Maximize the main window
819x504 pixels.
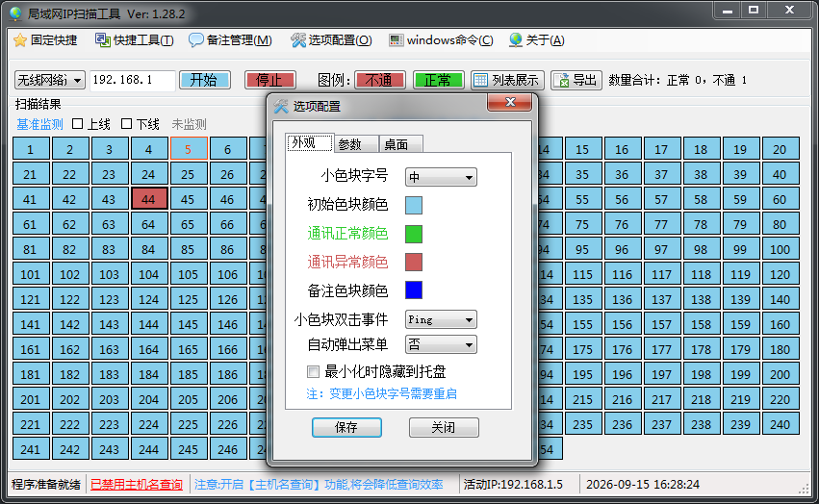click(x=754, y=11)
